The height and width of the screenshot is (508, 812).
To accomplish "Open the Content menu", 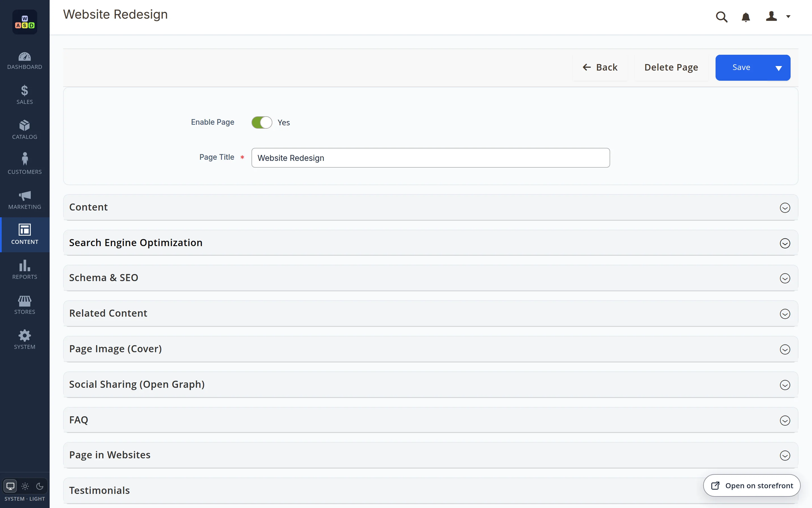I will (x=25, y=235).
